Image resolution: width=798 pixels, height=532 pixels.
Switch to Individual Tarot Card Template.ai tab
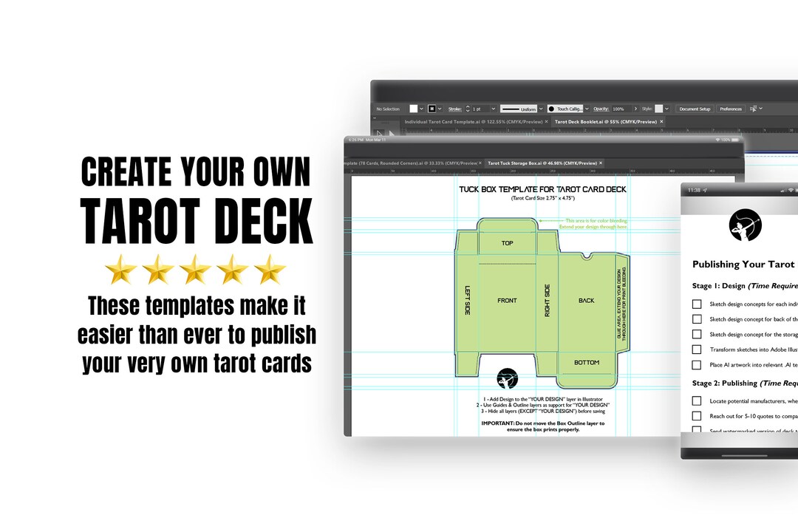tap(474, 122)
